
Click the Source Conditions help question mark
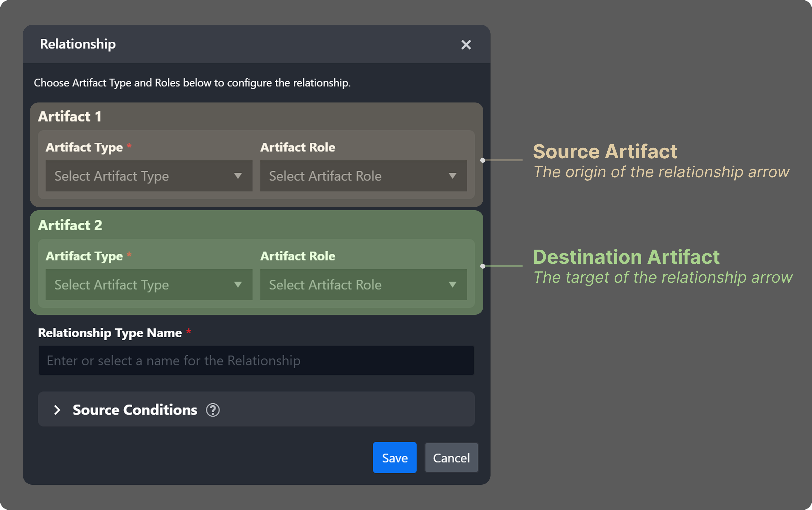click(213, 410)
